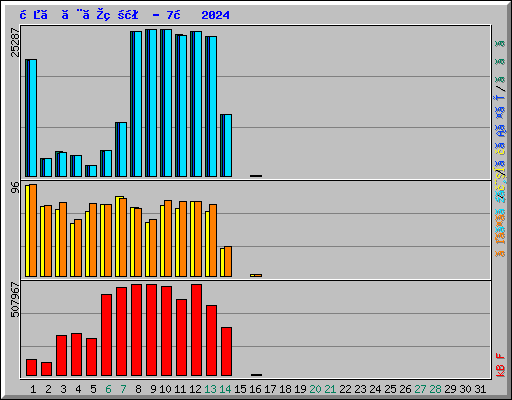Select the red bar for day 12
This screenshot has height=400, width=512.
pos(196,330)
